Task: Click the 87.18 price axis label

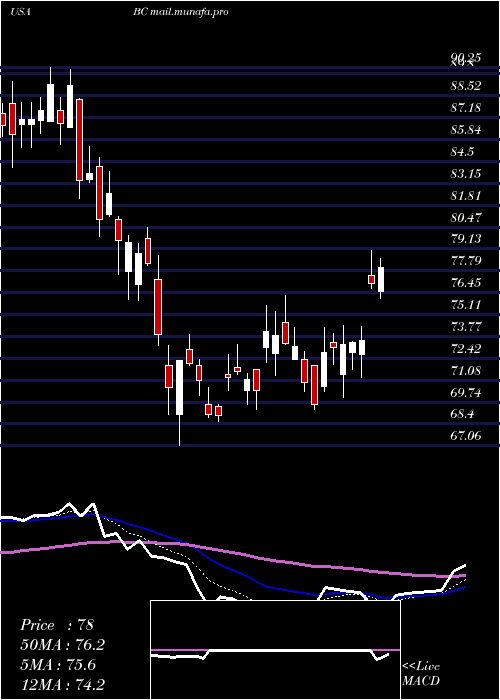Action: point(466,108)
